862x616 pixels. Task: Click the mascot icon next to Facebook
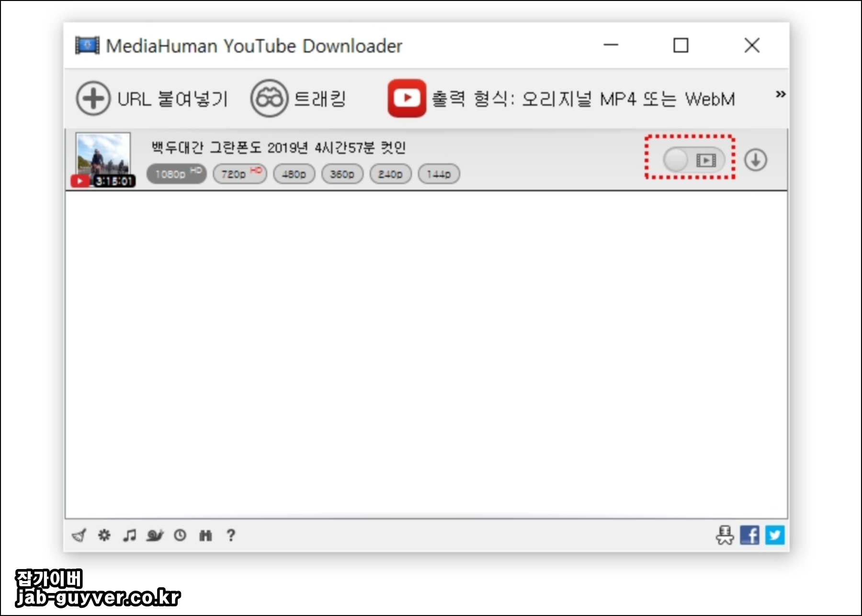pyautogui.click(x=725, y=535)
